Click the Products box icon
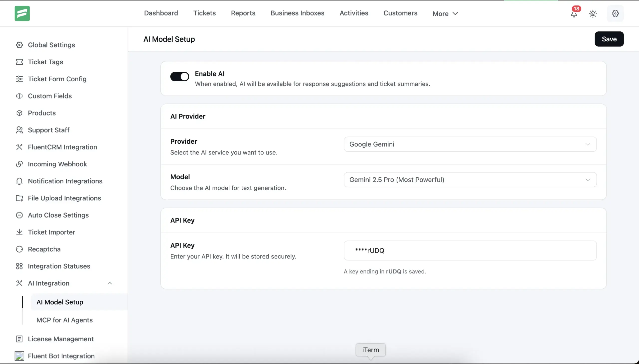Viewport: 639px width, 364px height. point(19,113)
